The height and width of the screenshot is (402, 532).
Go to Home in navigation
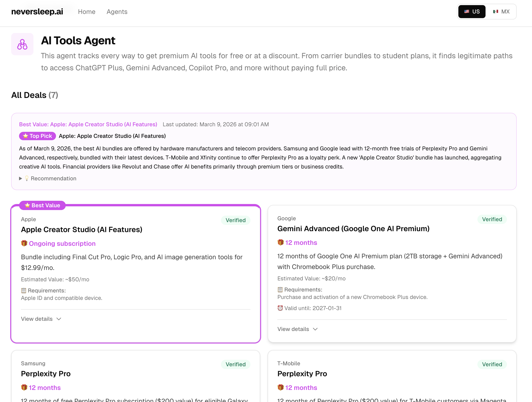point(87,12)
